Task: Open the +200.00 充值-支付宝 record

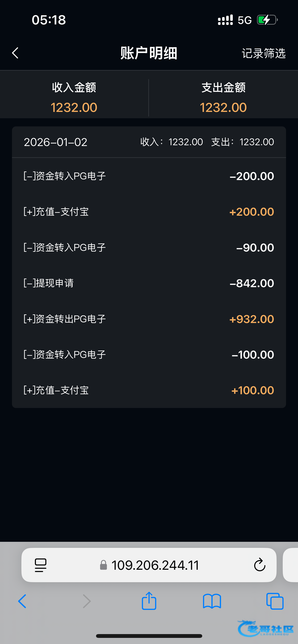Action: pos(149,212)
